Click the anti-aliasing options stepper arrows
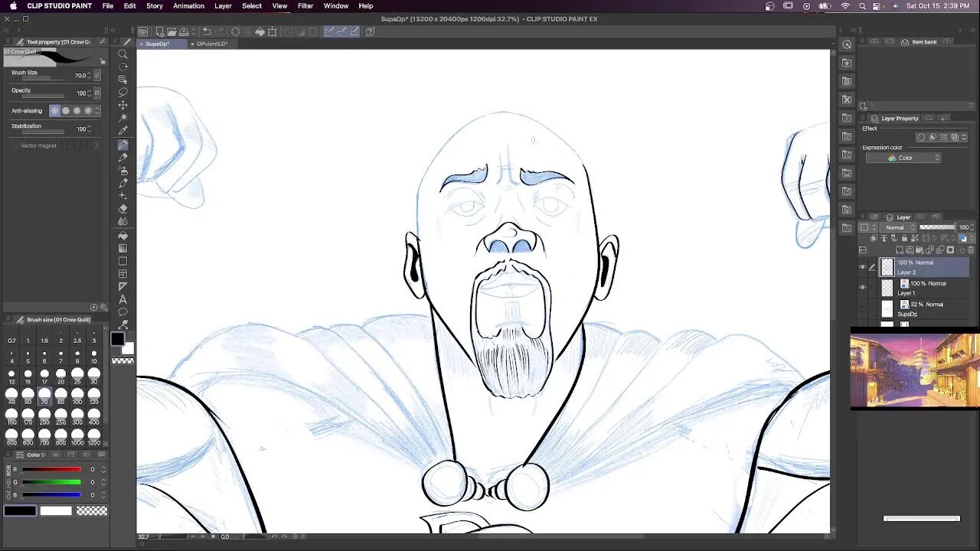 point(97,110)
